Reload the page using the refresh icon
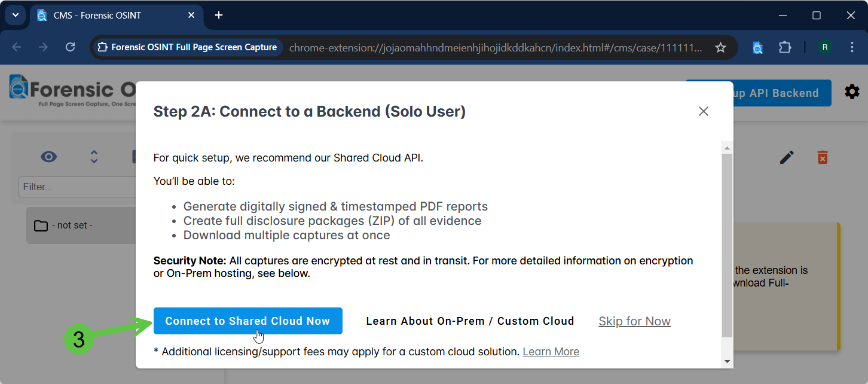Screen dimensions: 868x384 [70, 47]
